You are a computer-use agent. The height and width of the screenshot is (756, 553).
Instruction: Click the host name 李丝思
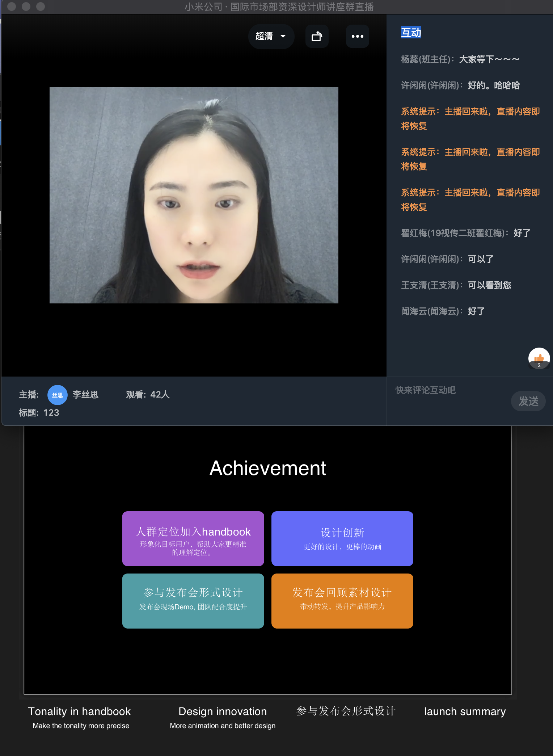(85, 395)
